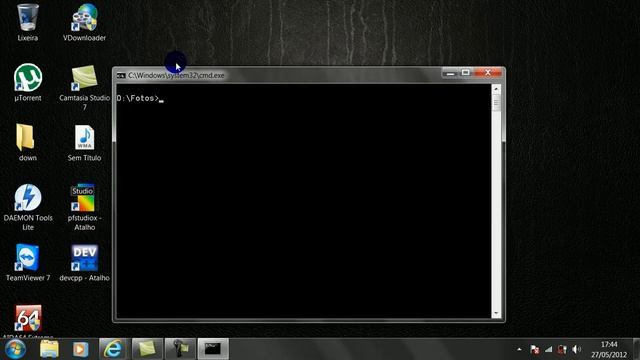This screenshot has height=360, width=640.
Task: Open the cmd.exe window system menu icon
Action: 121,76
